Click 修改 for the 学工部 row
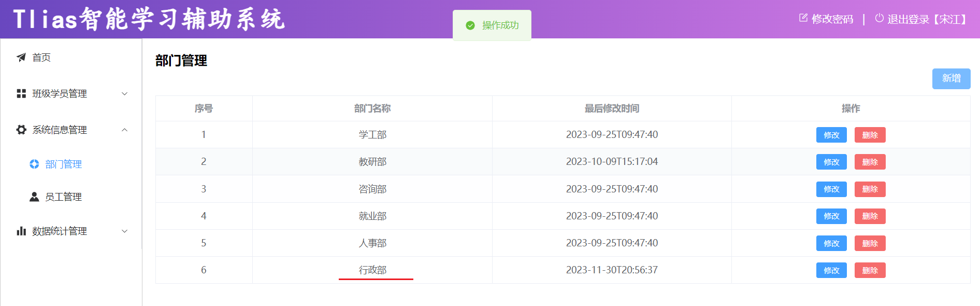Screen dimensions: 980x306 [831, 135]
